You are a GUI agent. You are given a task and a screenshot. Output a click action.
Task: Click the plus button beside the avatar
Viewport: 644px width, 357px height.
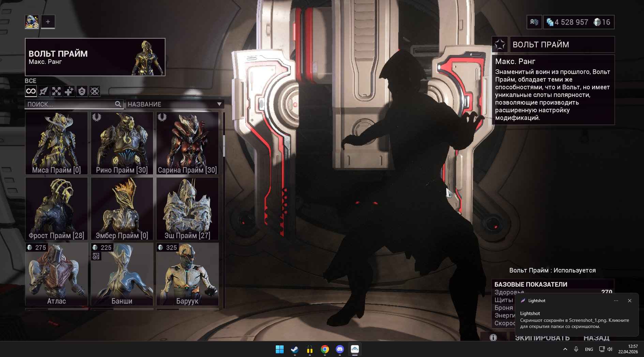tap(48, 22)
